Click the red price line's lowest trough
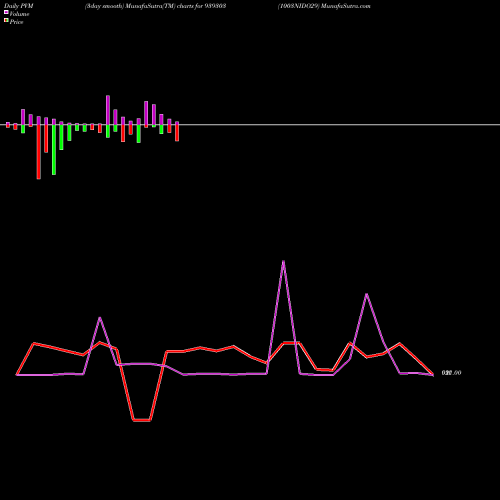The width and height of the screenshot is (500, 500). (142, 420)
